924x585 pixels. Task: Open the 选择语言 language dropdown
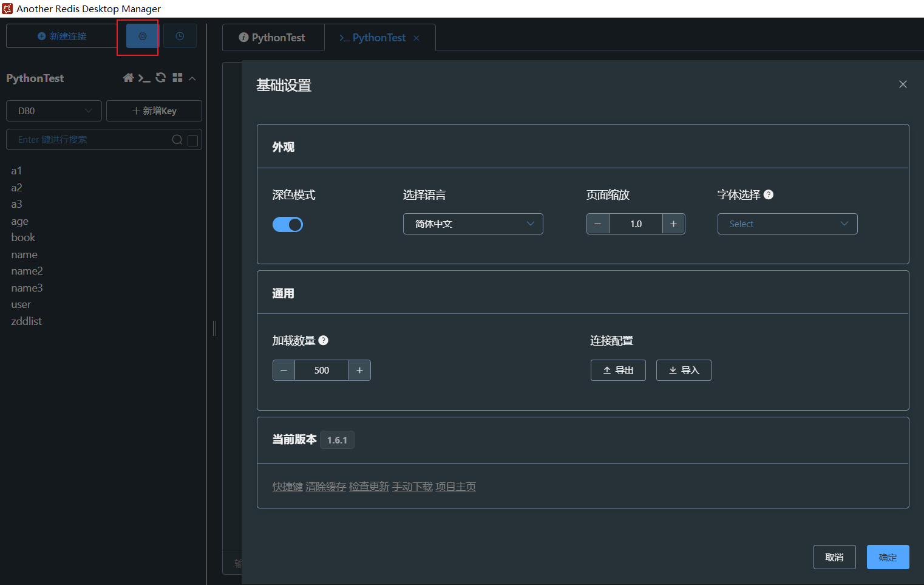coord(473,224)
